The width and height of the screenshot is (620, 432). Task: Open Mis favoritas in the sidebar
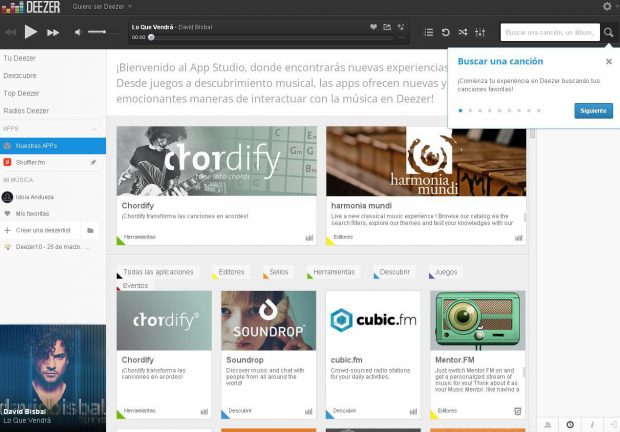[x=32, y=213]
